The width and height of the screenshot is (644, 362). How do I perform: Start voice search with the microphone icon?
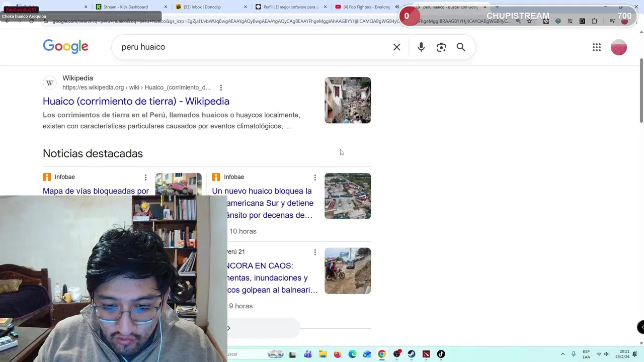(x=421, y=47)
